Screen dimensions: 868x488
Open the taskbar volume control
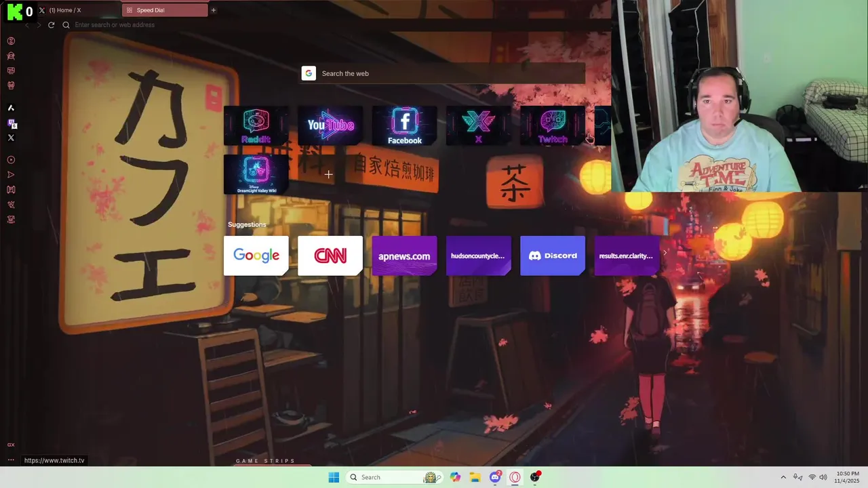(x=823, y=477)
